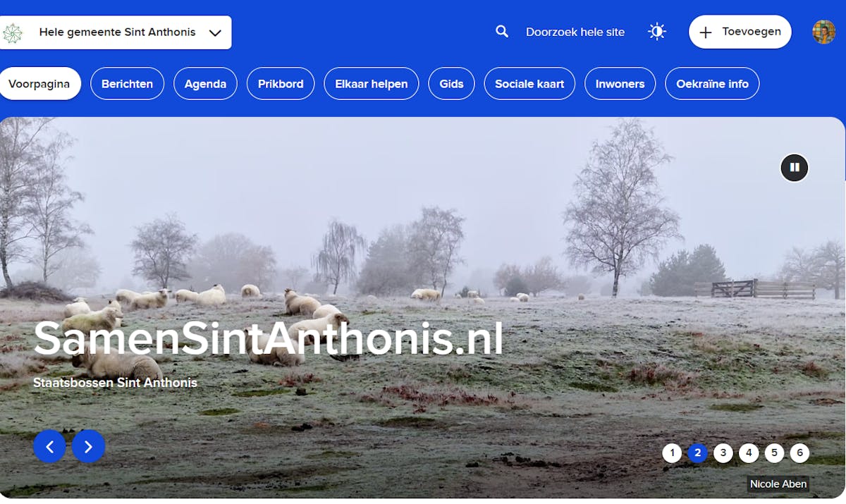Expand the Hele gemeente Sint Anthonis dropdown
Viewport: 846px width, 504px height.
(116, 32)
